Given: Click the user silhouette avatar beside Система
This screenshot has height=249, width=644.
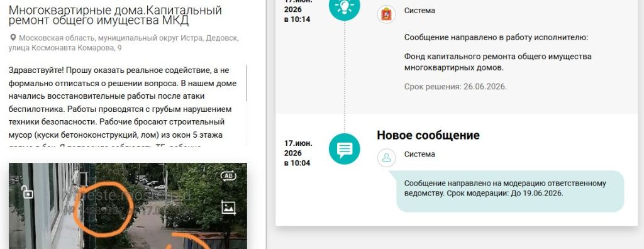Looking at the screenshot, I should 386,158.
